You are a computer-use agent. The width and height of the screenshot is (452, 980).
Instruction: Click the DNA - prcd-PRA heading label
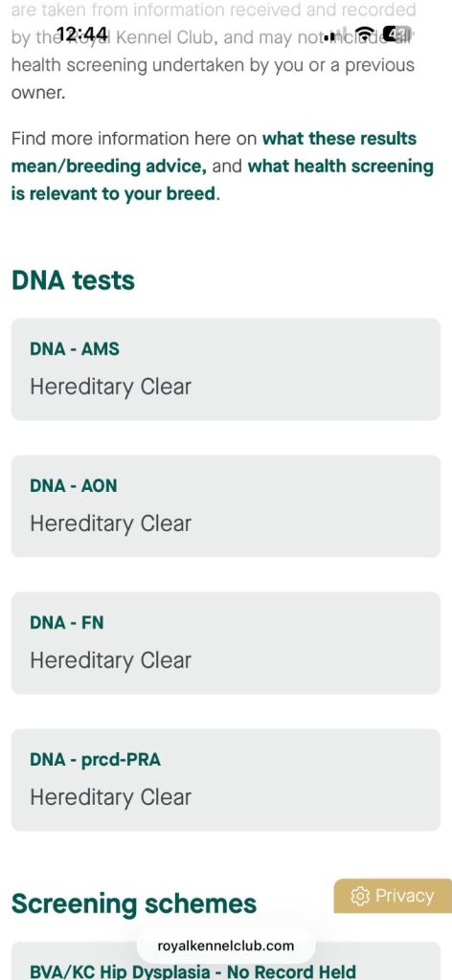[95, 759]
